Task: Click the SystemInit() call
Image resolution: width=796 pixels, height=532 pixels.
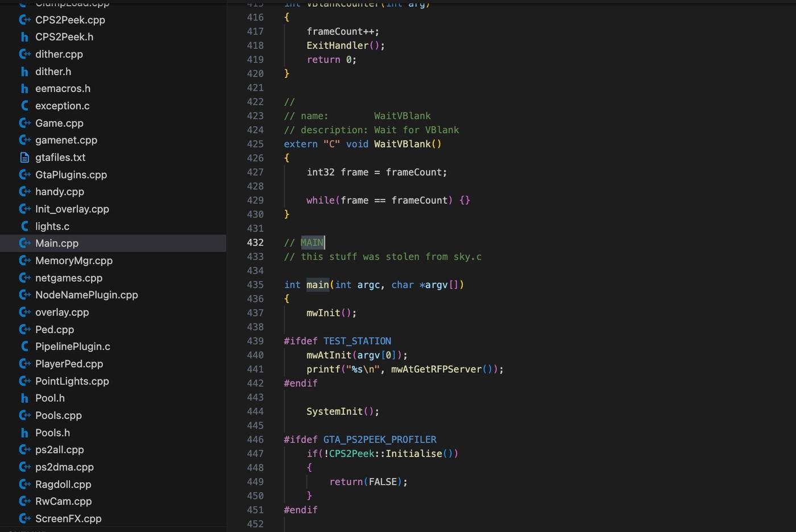Action: point(343,412)
